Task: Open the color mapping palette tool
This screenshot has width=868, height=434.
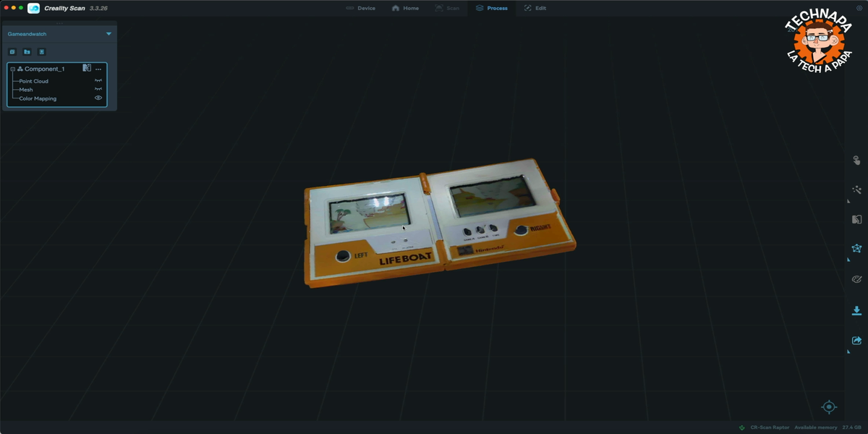Action: tap(856, 279)
